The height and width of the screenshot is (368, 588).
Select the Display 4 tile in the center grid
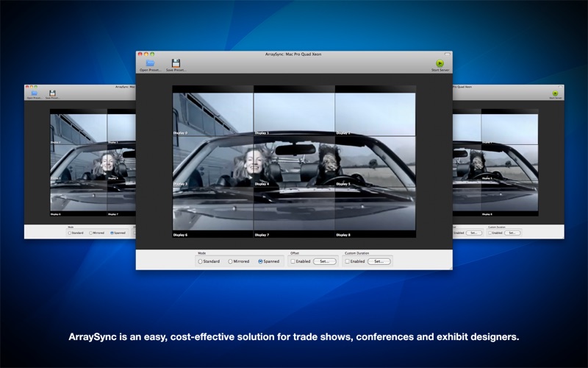click(x=295, y=161)
